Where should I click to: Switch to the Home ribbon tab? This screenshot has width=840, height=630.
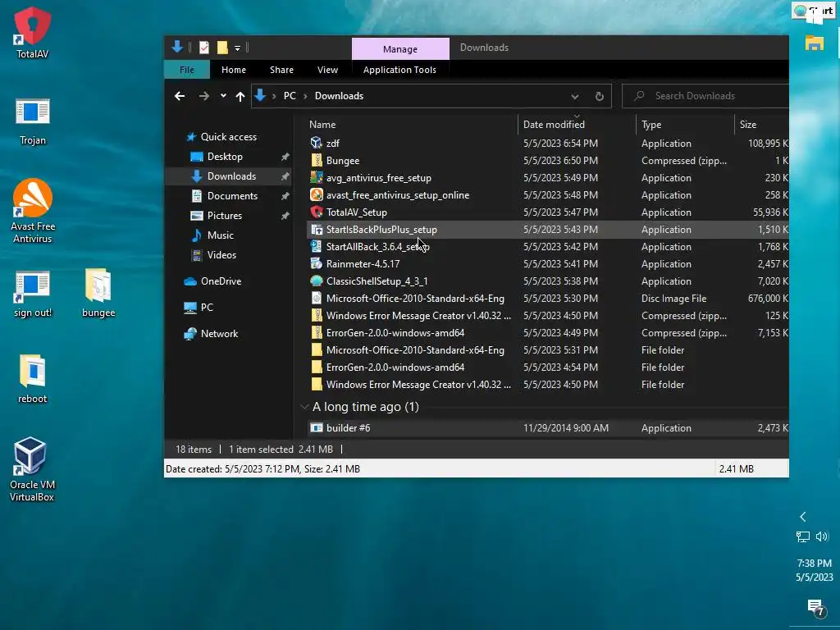[x=234, y=70]
